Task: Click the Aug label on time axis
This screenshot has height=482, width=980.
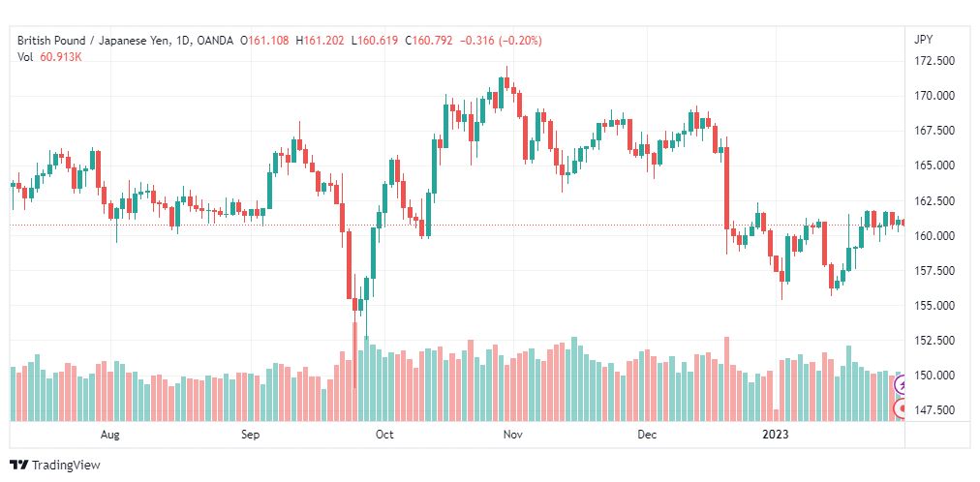Action: tap(109, 435)
